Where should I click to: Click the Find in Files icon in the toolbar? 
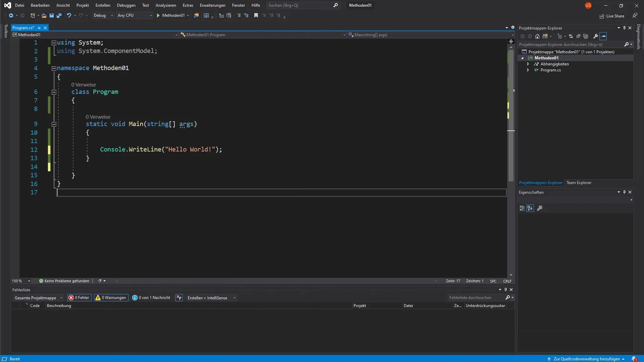(x=196, y=15)
